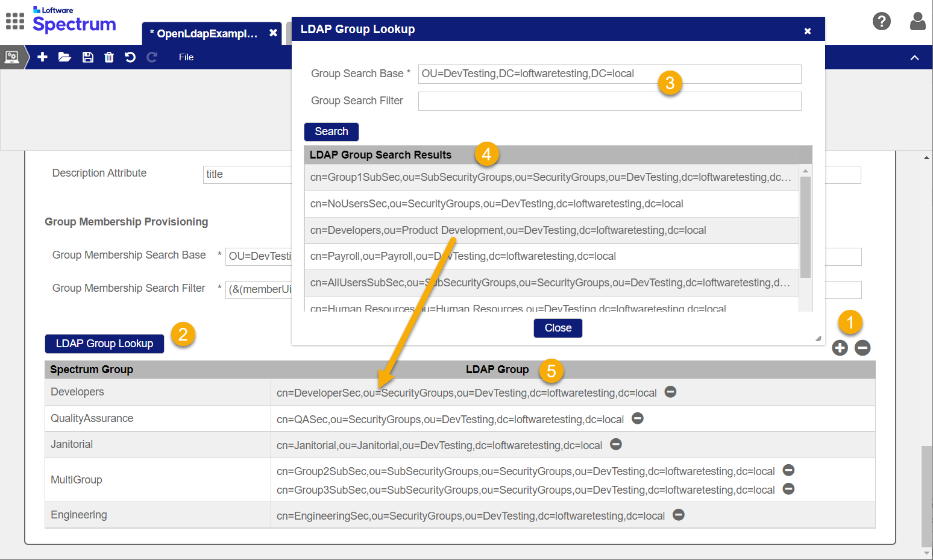This screenshot has height=560, width=933.
Task: Open the user account profile icon
Action: (917, 21)
